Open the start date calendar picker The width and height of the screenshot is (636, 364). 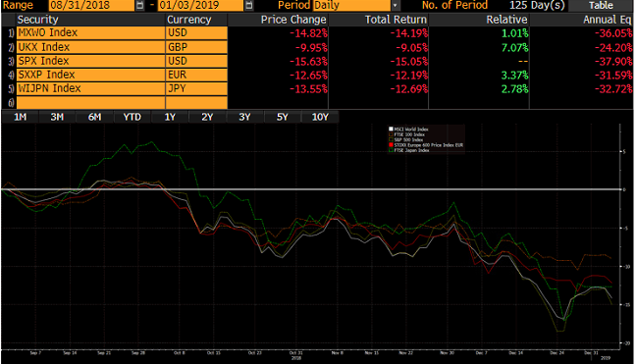[x=139, y=5]
